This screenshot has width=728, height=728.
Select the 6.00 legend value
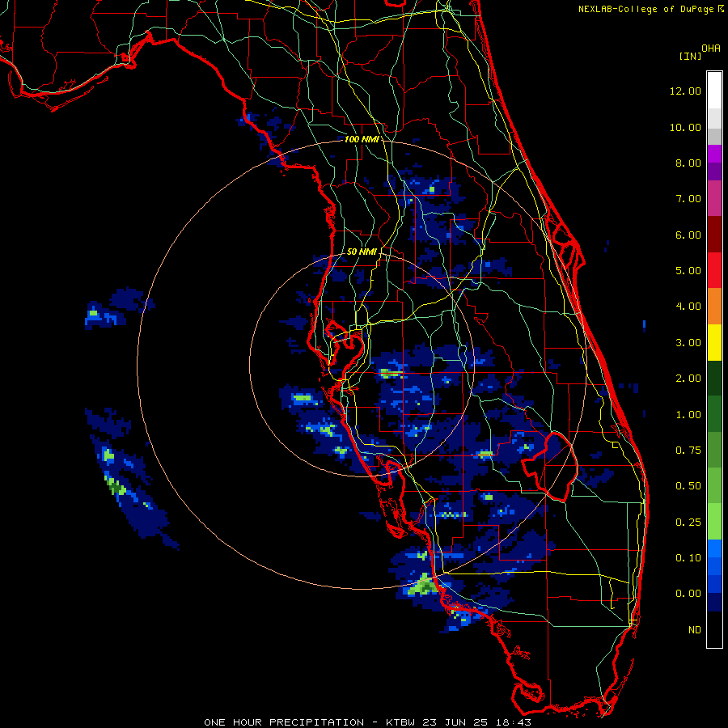tap(688, 235)
